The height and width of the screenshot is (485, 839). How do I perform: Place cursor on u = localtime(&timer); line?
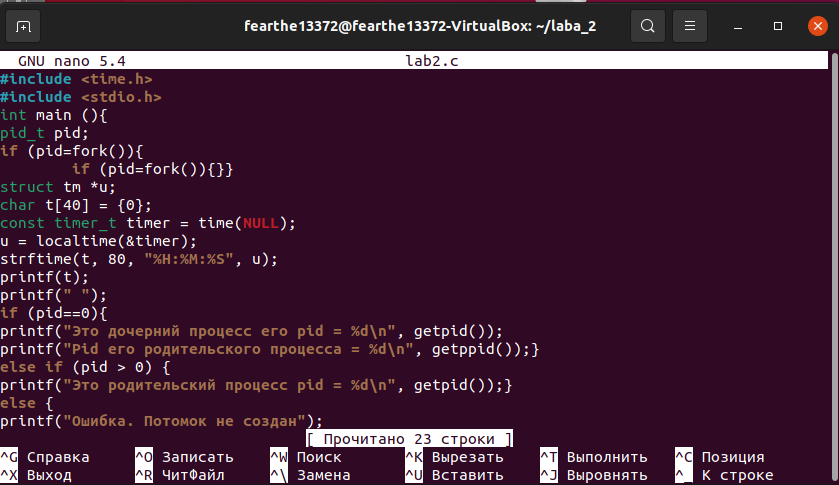click(98, 241)
